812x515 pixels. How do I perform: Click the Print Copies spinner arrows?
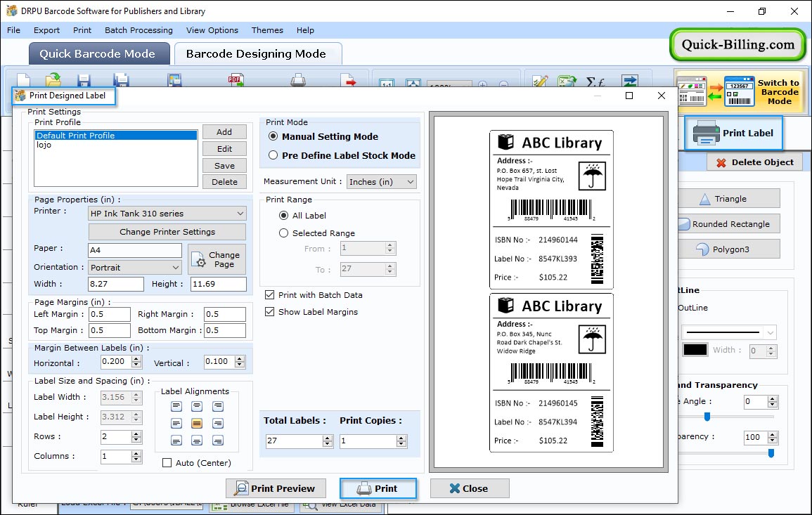[401, 441]
